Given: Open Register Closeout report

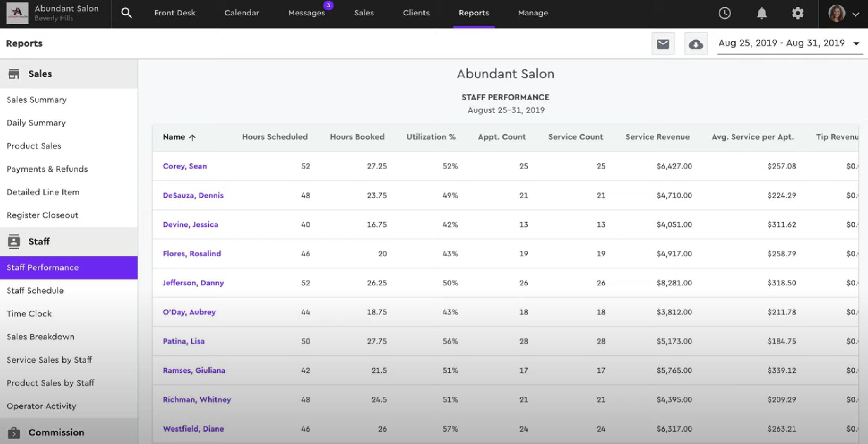Looking at the screenshot, I should pyautogui.click(x=42, y=215).
